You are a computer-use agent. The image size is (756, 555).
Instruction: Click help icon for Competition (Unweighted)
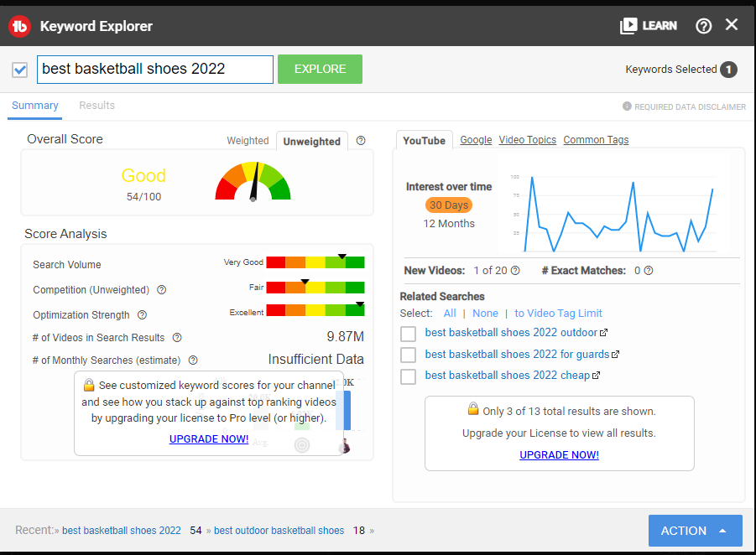161,289
